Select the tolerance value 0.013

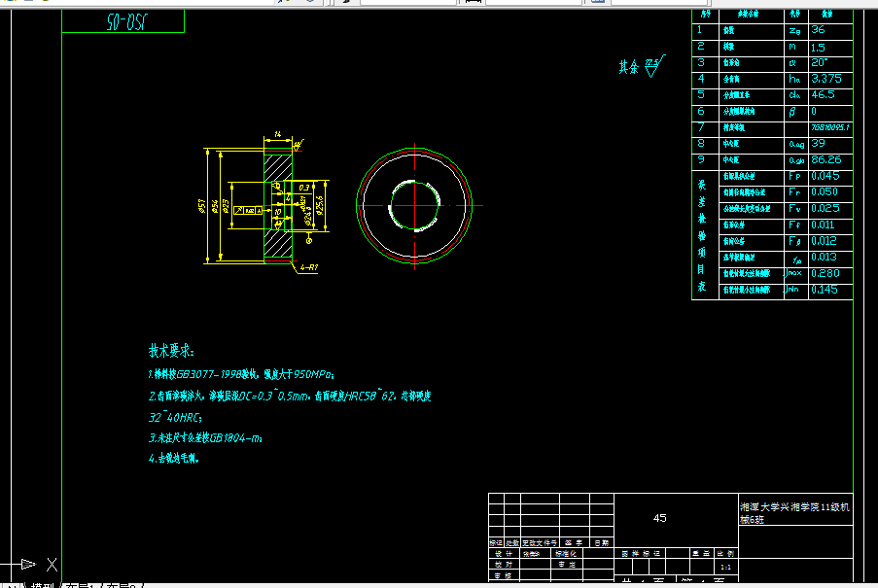coord(825,257)
